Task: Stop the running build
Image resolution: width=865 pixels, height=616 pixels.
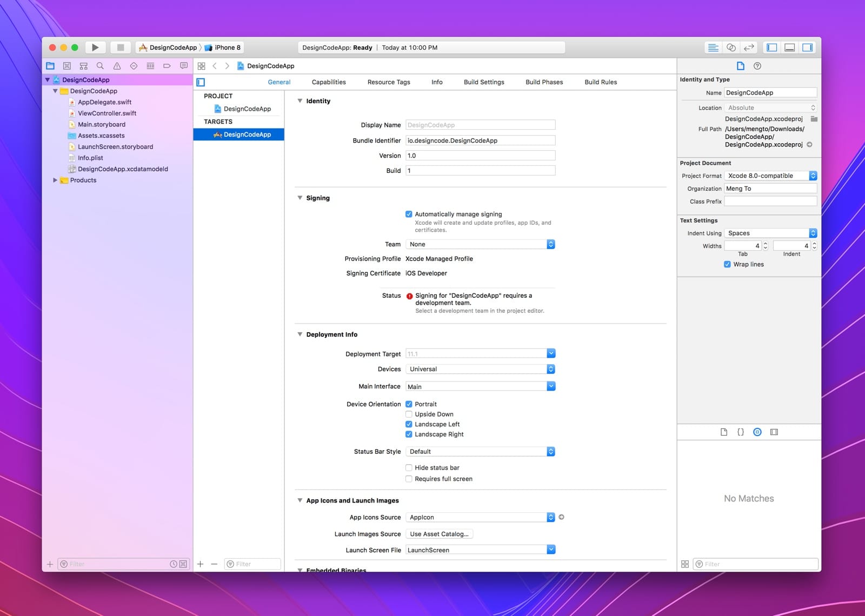Action: pyautogui.click(x=121, y=48)
